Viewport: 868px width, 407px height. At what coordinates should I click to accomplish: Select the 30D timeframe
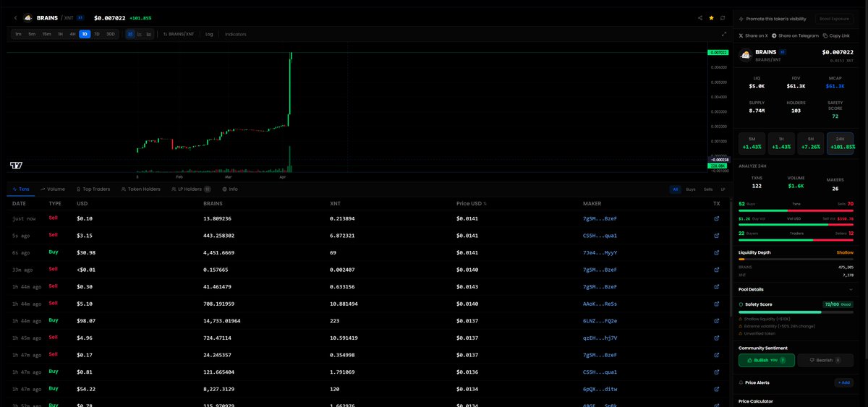(x=110, y=34)
